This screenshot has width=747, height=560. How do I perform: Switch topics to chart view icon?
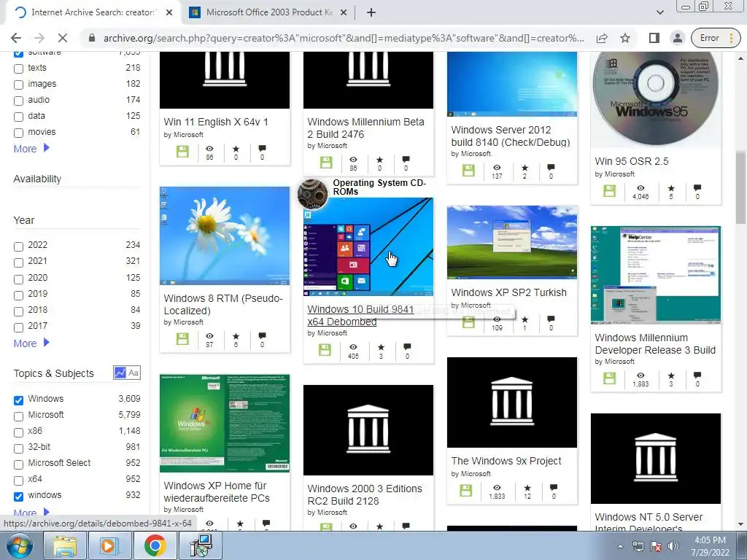click(120, 373)
